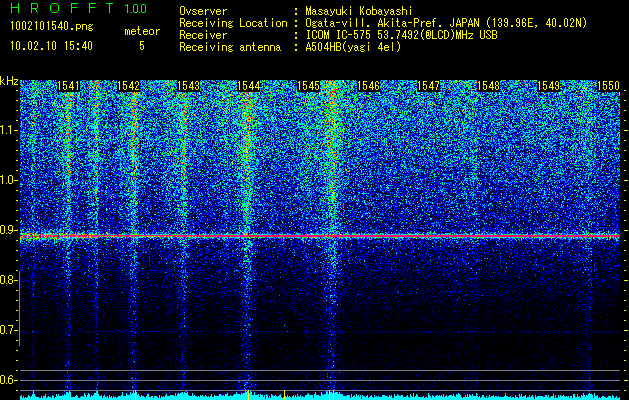629x400 pixels.
Task: Click the 1544 time marker
Action: [x=248, y=86]
